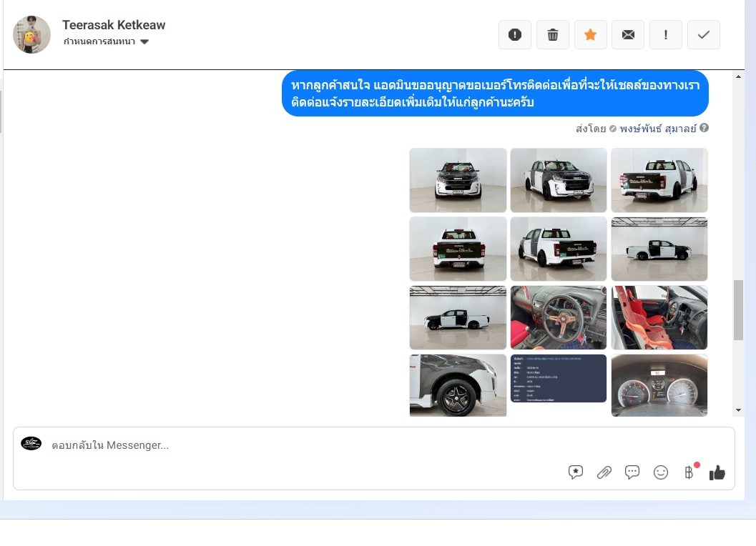Image resolution: width=756 pixels, height=546 pixels.
Task: Open right side profile truck photo
Action: click(659, 249)
